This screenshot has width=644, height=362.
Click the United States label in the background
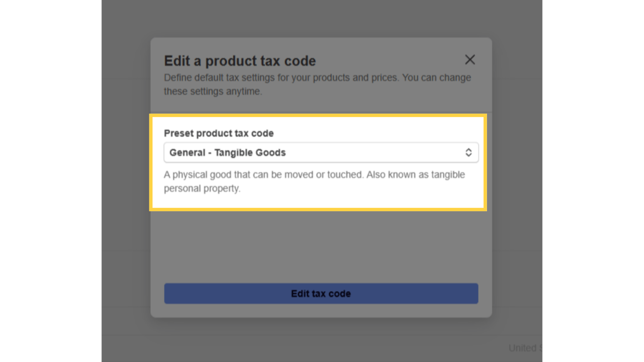[x=525, y=348]
